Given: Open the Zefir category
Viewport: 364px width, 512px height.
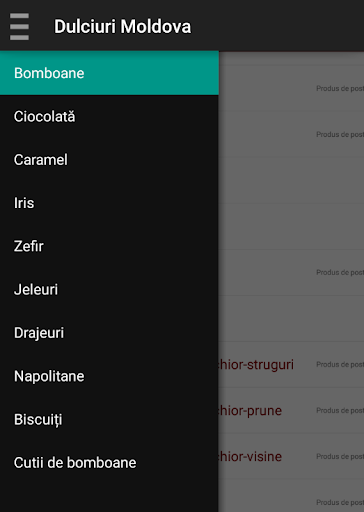Looking at the screenshot, I should [x=109, y=246].
